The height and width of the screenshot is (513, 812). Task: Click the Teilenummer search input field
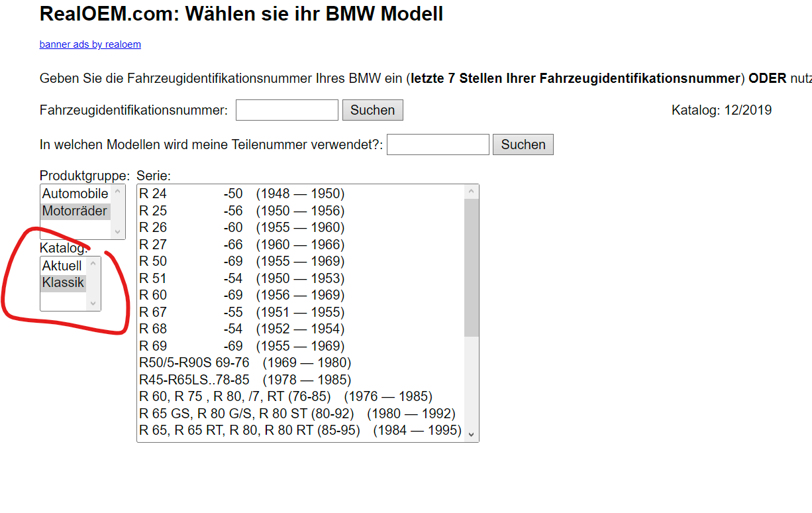coord(438,144)
